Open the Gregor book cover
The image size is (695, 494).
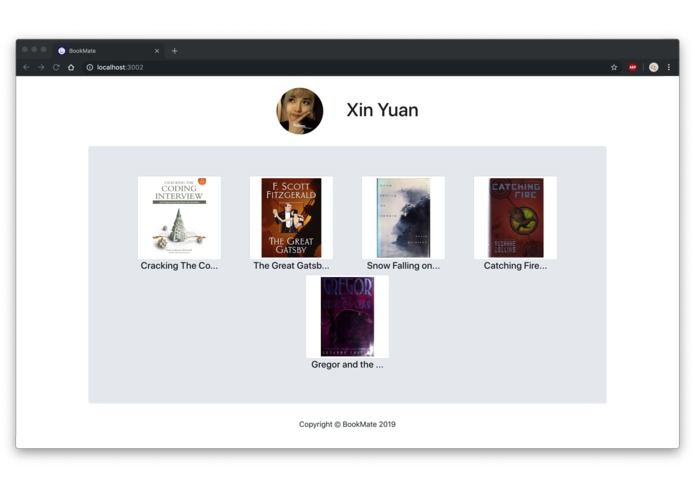point(348,316)
